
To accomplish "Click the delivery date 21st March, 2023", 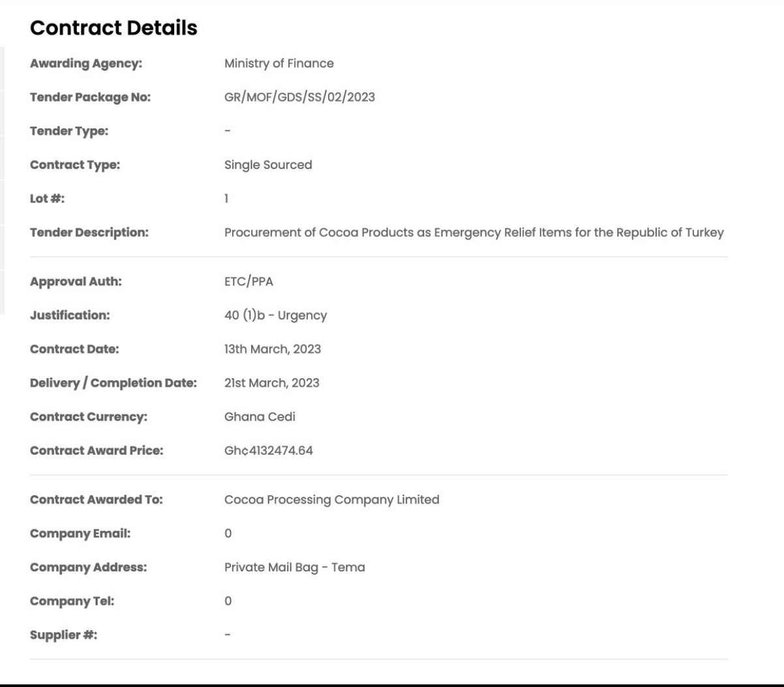I will pyautogui.click(x=272, y=383).
